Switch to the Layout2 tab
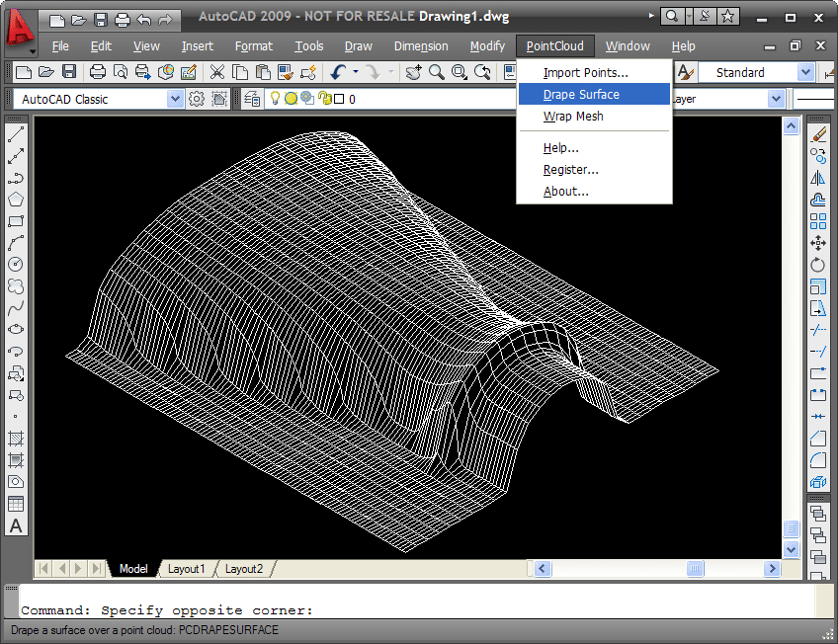This screenshot has width=838, height=644. tap(244, 569)
